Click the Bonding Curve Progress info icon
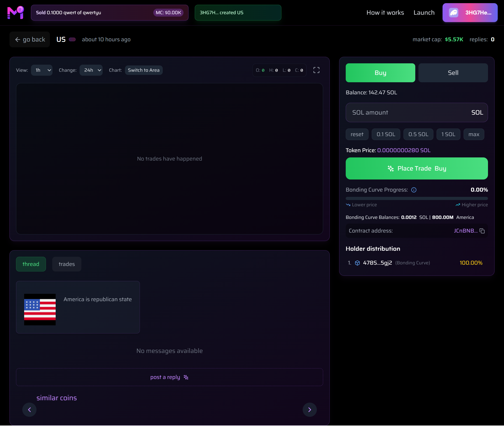 click(x=413, y=190)
